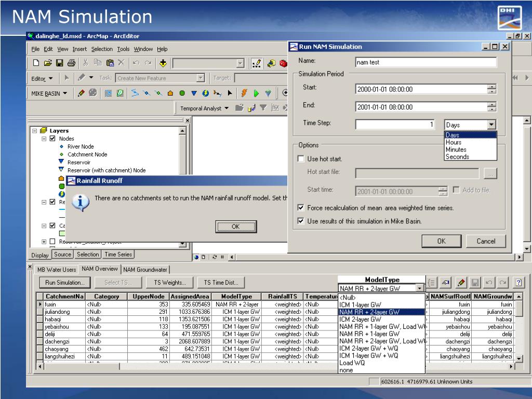The height and width of the screenshot is (399, 532).
Task: Launch ArcCatalog from the toolbar
Action: click(271, 63)
